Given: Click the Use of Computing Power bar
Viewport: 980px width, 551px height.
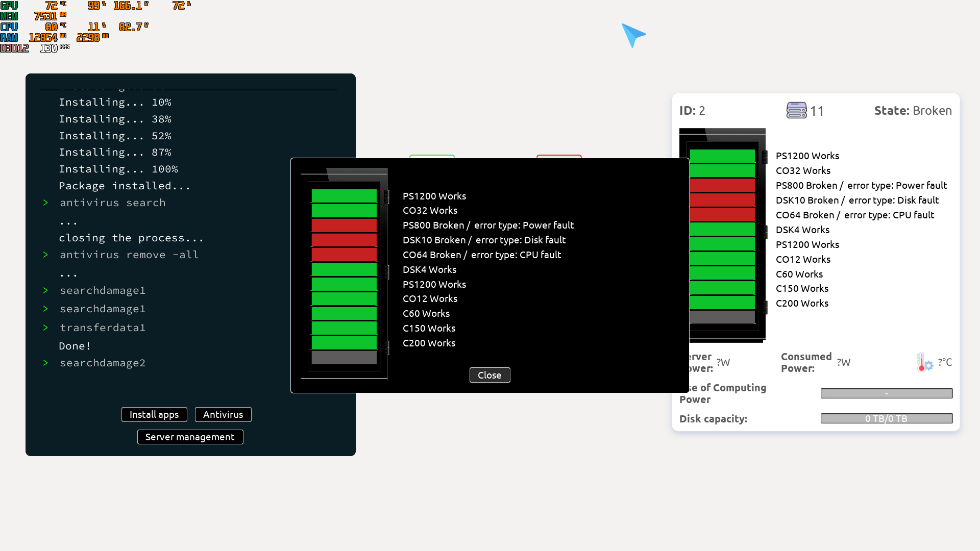Looking at the screenshot, I should tap(886, 393).
